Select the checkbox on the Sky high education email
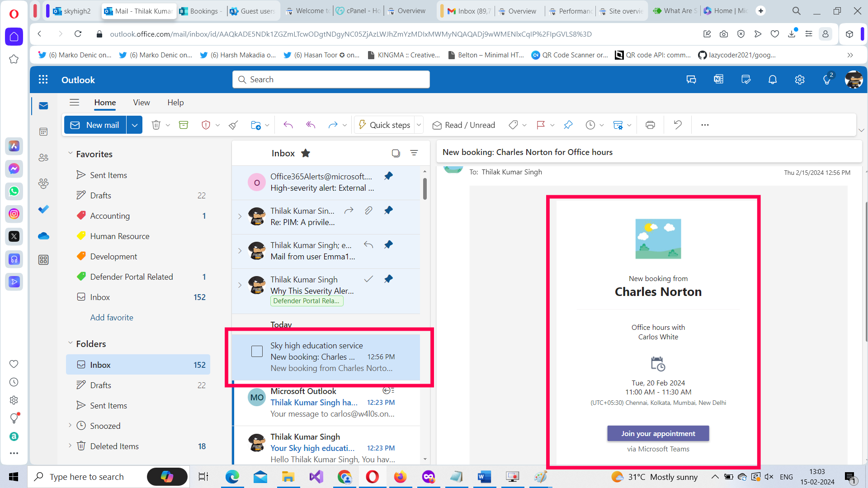 click(x=257, y=351)
